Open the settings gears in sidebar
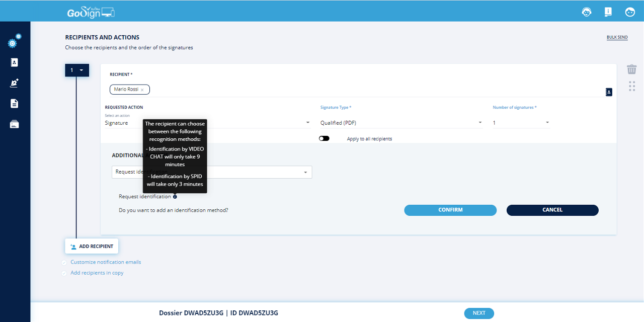The width and height of the screenshot is (644, 322). click(x=15, y=41)
